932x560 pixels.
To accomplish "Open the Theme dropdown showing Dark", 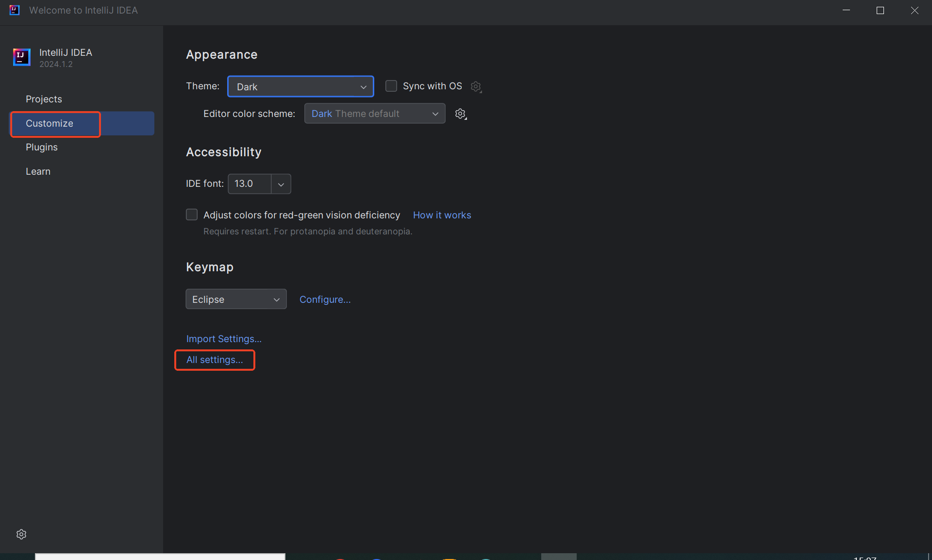I will tap(300, 87).
